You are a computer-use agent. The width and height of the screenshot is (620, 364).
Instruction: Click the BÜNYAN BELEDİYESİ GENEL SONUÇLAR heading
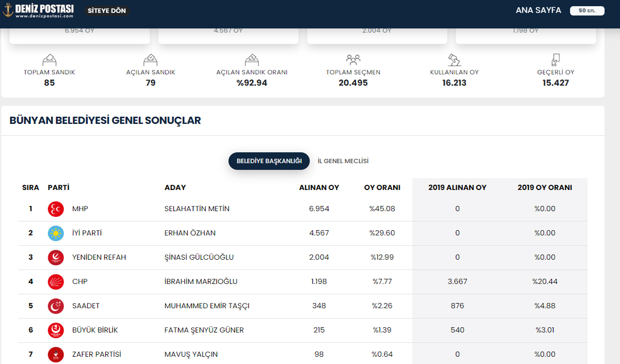point(105,121)
